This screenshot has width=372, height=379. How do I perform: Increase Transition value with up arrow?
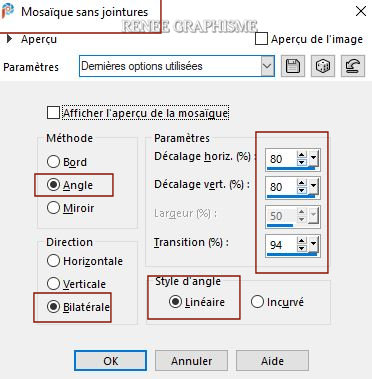pos(301,241)
